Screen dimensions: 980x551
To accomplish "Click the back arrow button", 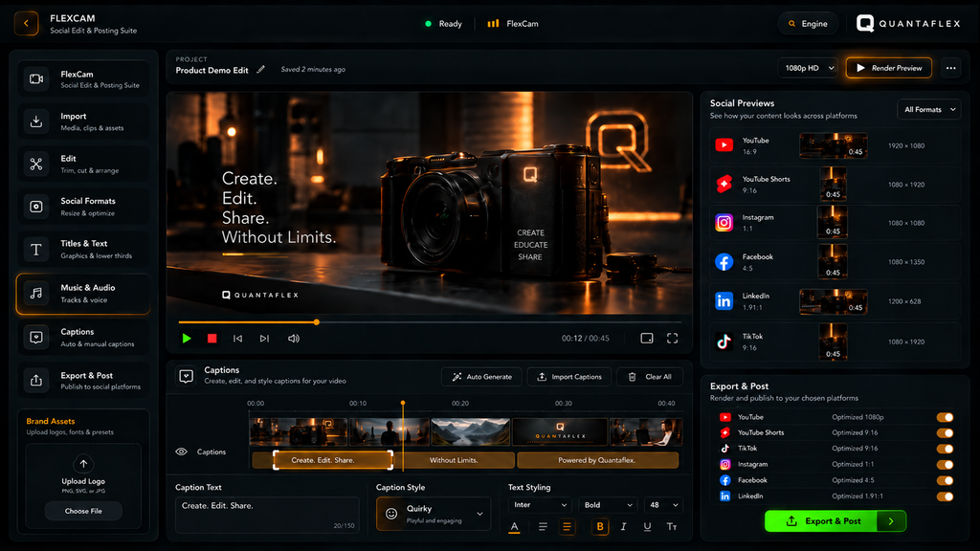I will point(26,24).
